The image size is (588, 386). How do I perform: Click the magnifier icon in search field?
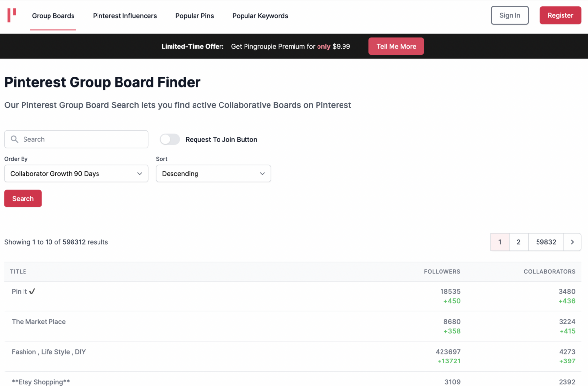pyautogui.click(x=15, y=139)
